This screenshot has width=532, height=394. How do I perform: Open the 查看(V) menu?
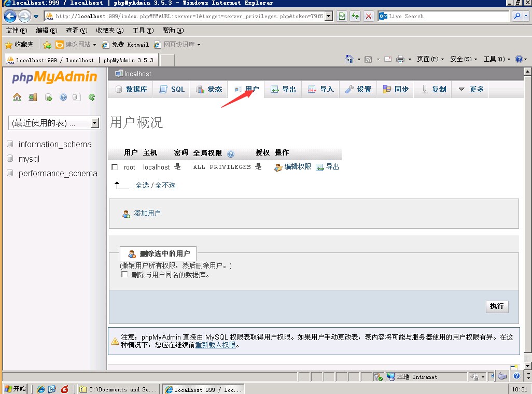[76, 31]
